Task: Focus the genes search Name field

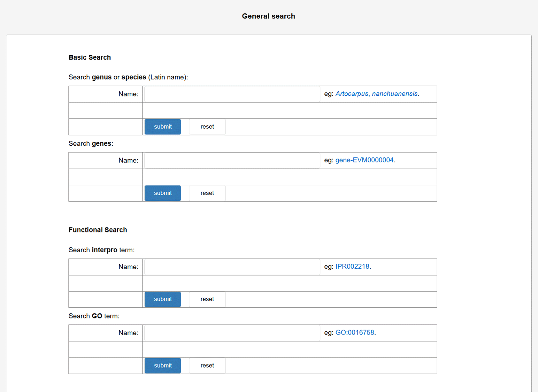Action: (232, 160)
